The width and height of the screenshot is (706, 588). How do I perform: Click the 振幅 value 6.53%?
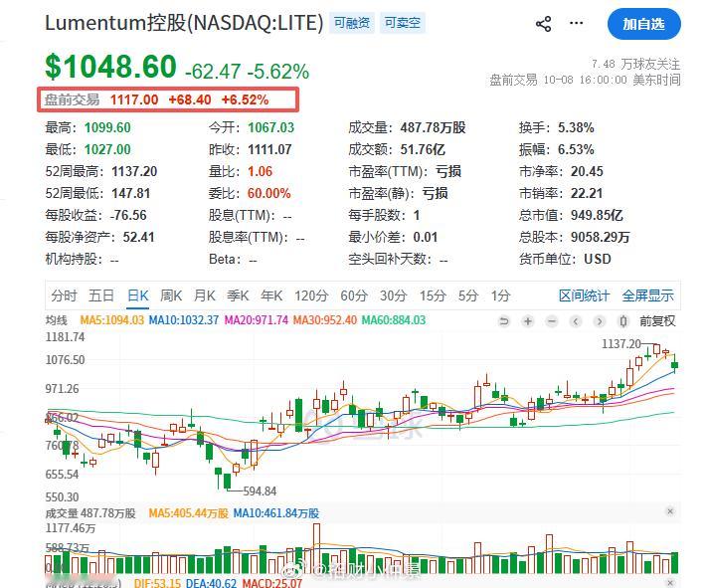tap(576, 149)
